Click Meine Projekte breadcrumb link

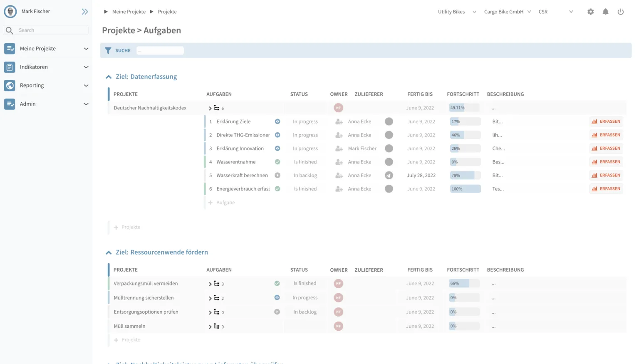(x=129, y=12)
